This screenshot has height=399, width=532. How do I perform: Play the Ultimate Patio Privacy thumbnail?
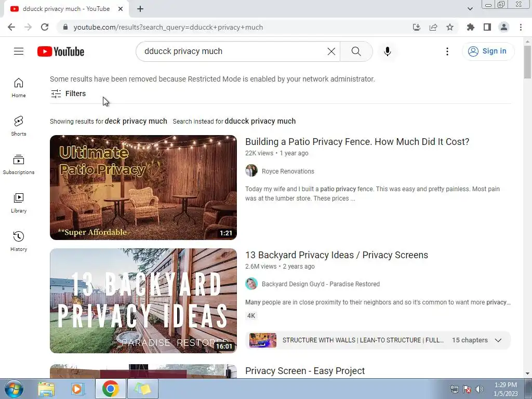[143, 187]
